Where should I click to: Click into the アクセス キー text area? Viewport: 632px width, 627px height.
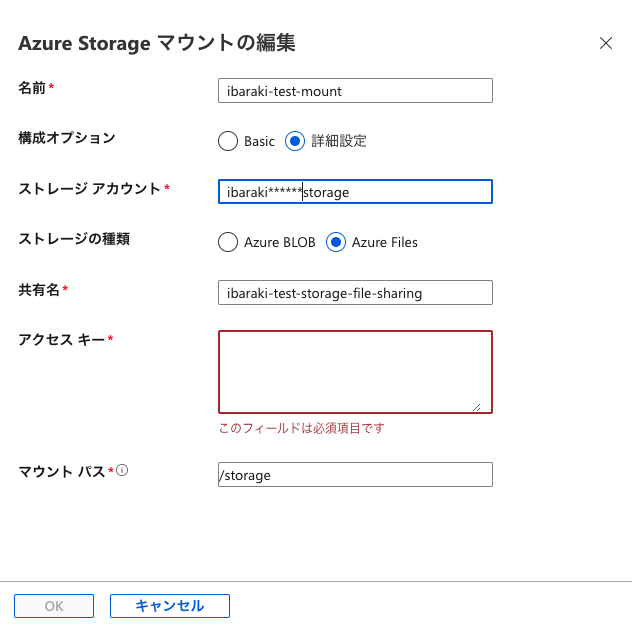355,372
